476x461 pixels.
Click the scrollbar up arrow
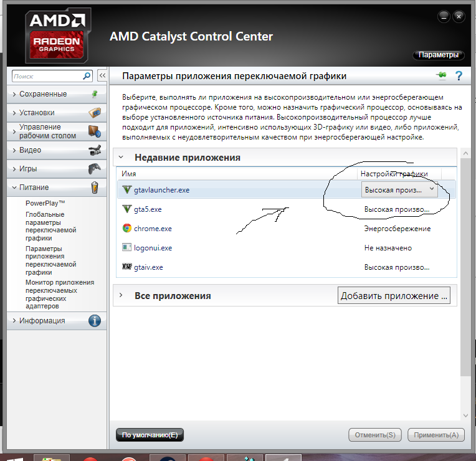click(465, 154)
